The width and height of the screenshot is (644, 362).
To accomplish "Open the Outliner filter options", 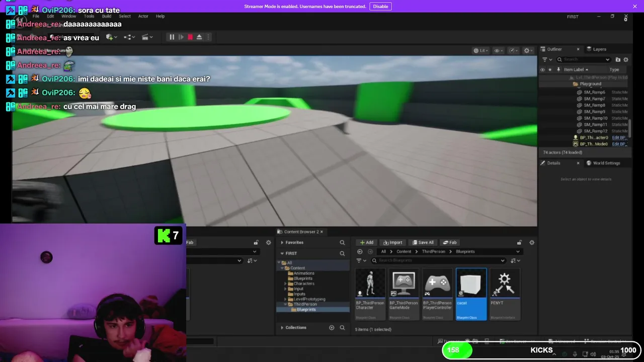I will [x=546, y=59].
